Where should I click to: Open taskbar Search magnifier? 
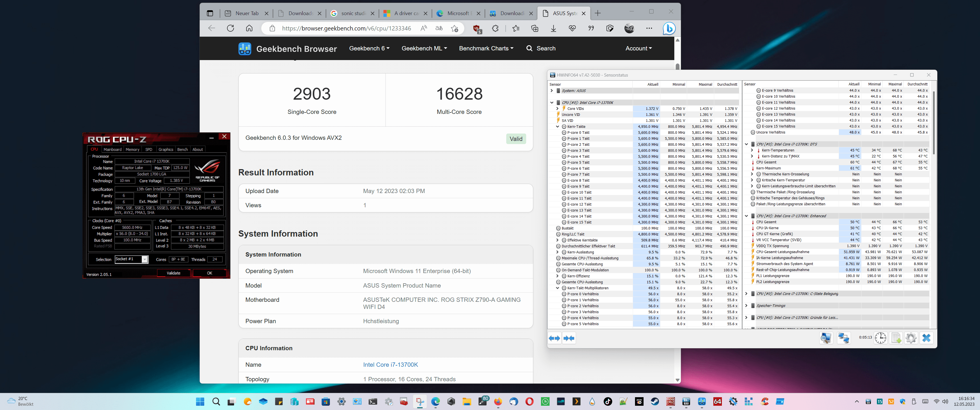coord(216,402)
